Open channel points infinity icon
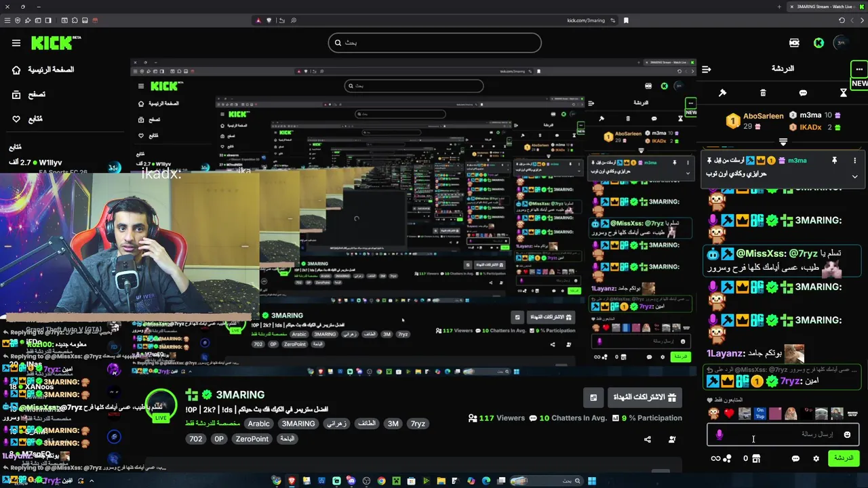 click(x=720, y=459)
